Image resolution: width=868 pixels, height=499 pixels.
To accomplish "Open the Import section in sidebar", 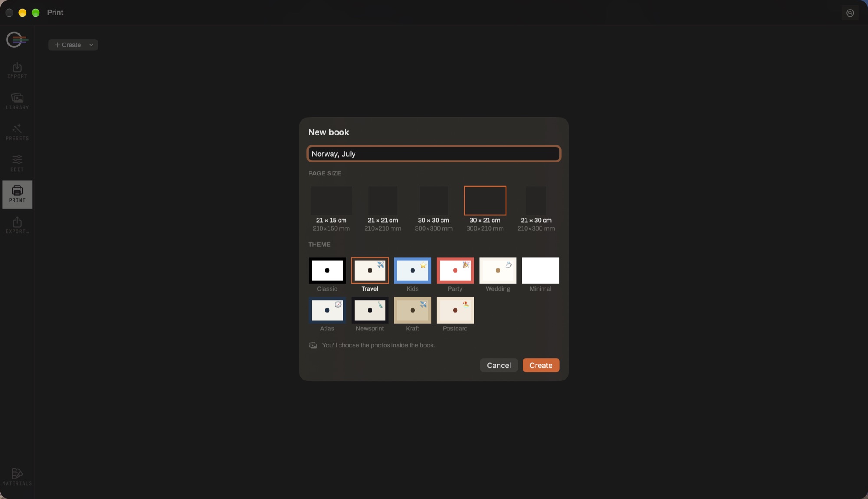I will (17, 70).
